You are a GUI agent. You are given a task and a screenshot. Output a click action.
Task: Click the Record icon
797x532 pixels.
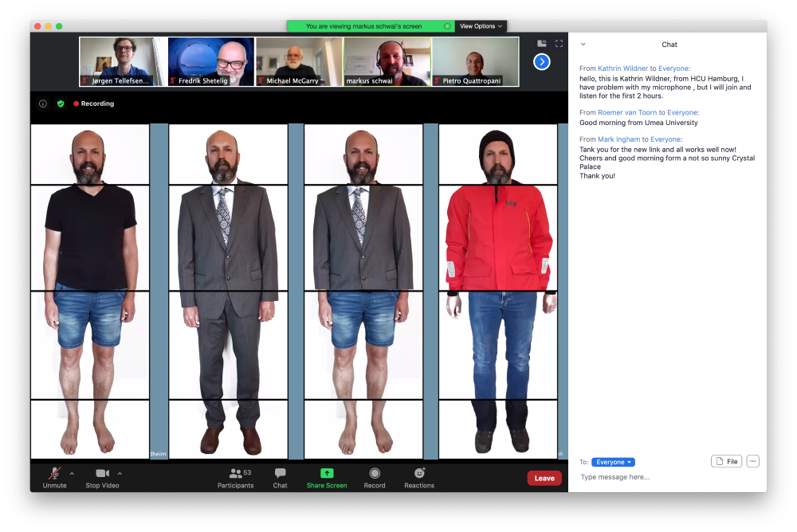pos(375,473)
